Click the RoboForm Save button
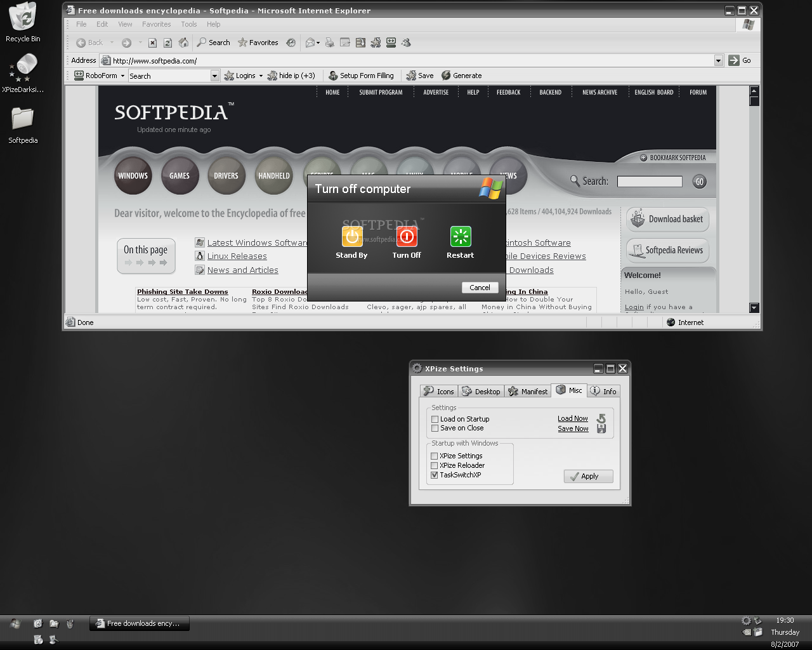The image size is (812, 650). (x=420, y=76)
